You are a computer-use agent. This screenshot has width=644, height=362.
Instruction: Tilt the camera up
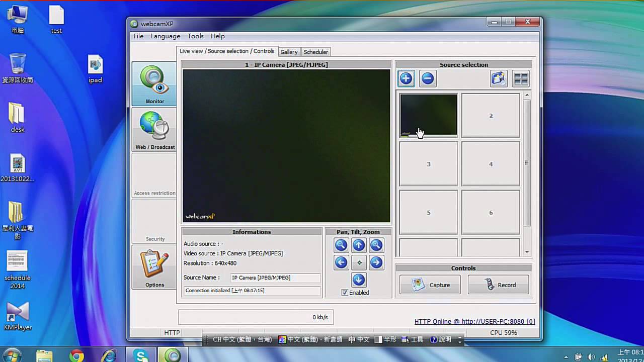coord(359,245)
